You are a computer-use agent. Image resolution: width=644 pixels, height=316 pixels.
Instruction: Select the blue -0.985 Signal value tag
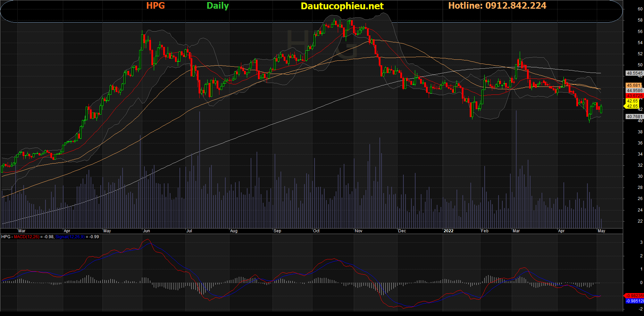(634, 301)
